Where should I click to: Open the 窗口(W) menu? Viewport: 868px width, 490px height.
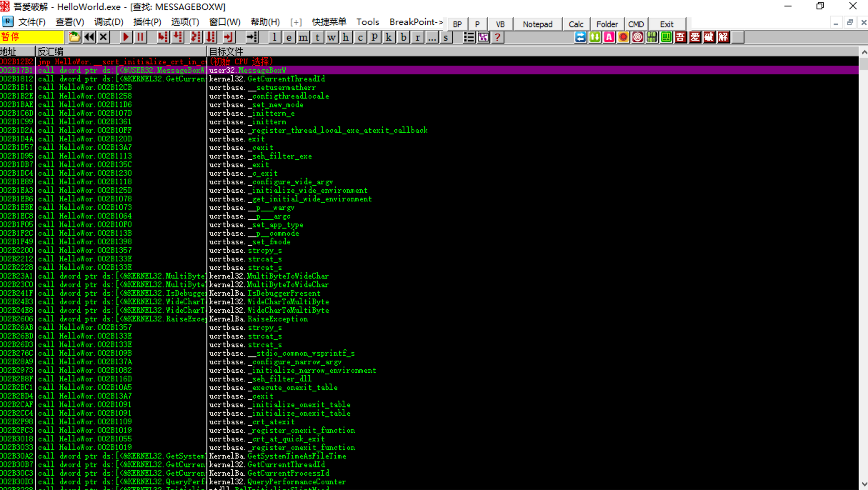pyautogui.click(x=225, y=22)
